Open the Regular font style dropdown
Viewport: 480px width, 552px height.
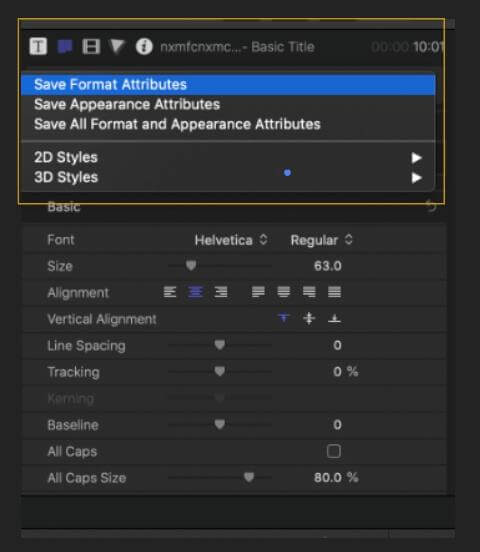tap(321, 240)
